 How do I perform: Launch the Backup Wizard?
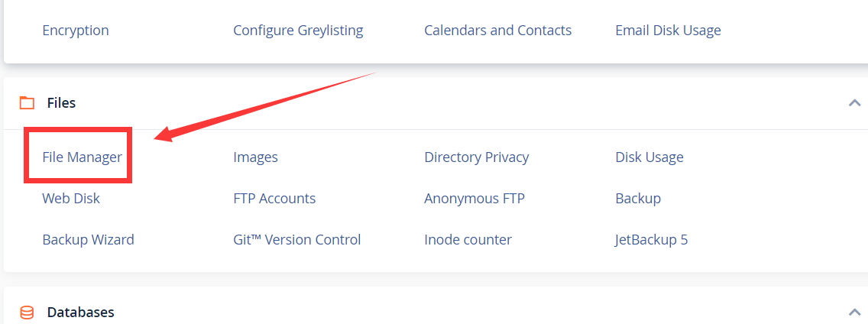(88, 240)
